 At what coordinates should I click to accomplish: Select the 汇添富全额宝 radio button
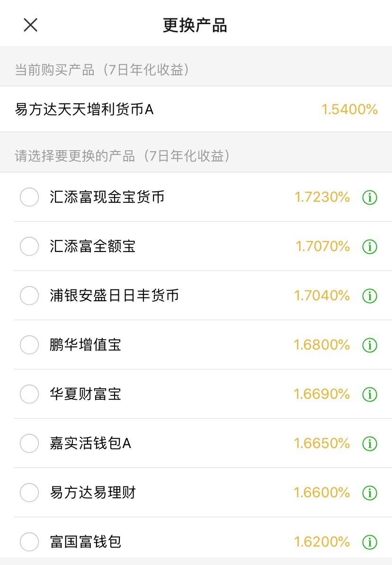[29, 246]
